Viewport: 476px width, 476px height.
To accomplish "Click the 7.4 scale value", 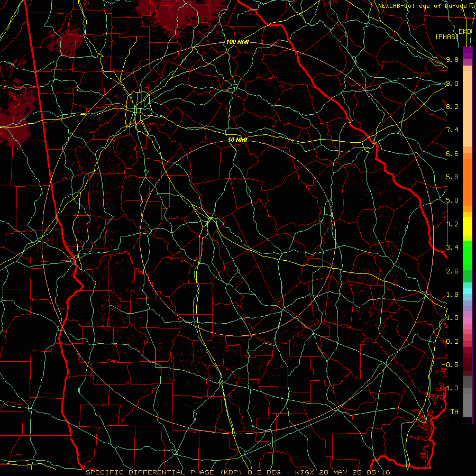I will [452, 130].
